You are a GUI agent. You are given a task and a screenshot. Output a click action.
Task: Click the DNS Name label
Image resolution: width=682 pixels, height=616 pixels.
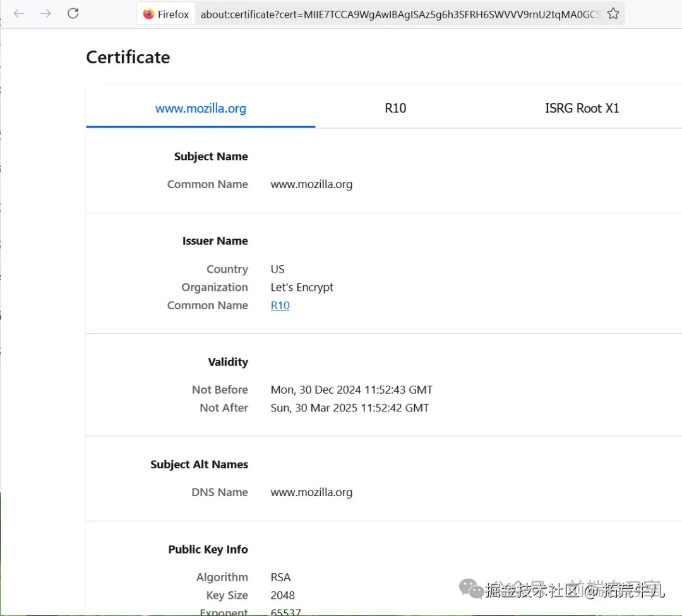[220, 492]
